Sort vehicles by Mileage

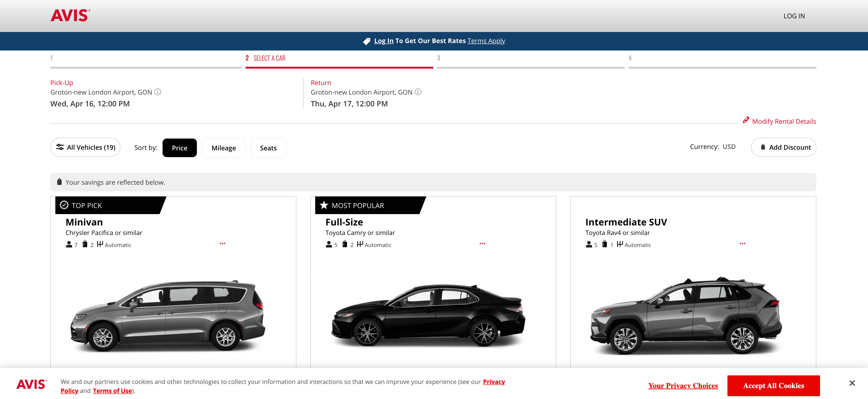223,148
